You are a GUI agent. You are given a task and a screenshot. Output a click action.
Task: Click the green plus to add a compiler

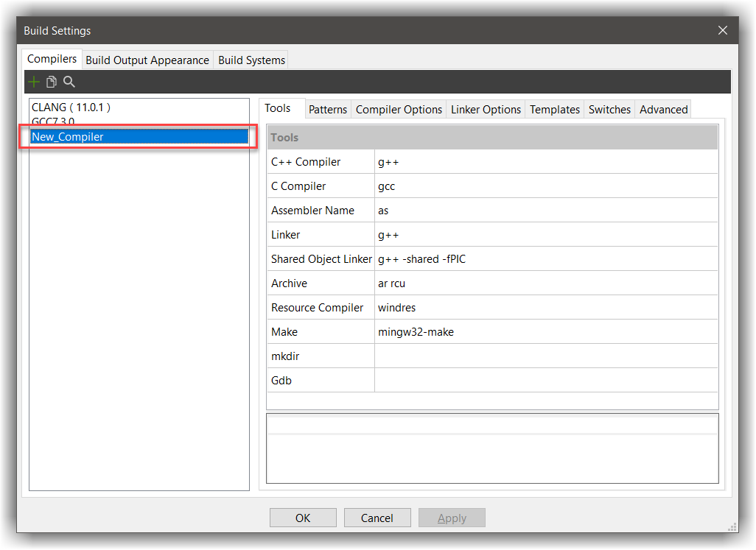coord(34,81)
